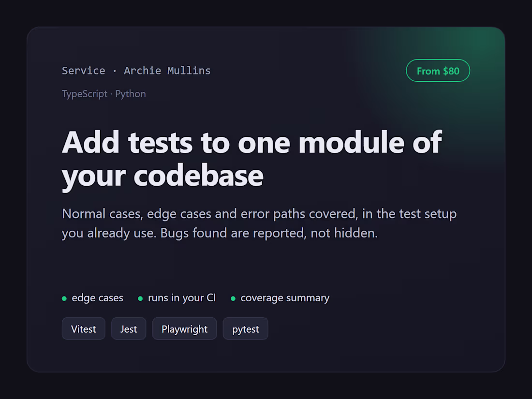
Task: Select the Jest tag chip
Action: pyautogui.click(x=129, y=329)
